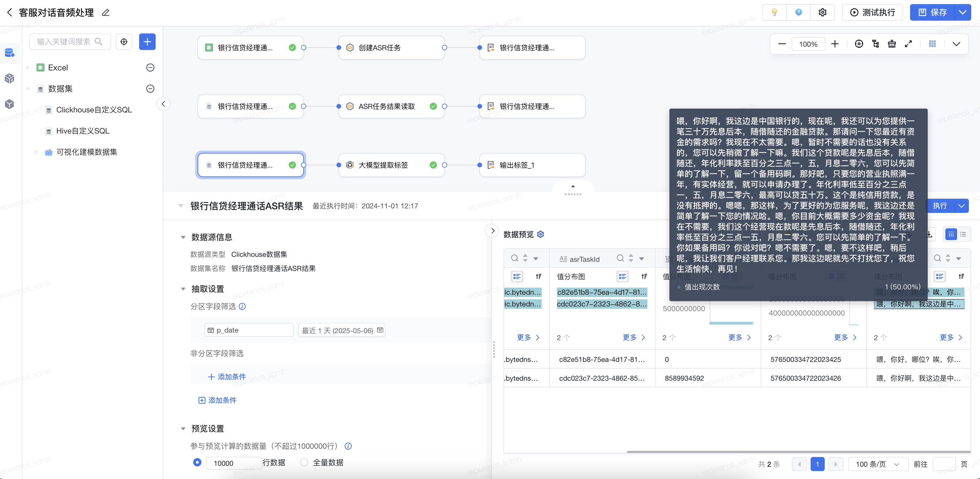Toggle canvas fullscreen expand icon
Viewport: 980px width, 479px height.
[908, 44]
